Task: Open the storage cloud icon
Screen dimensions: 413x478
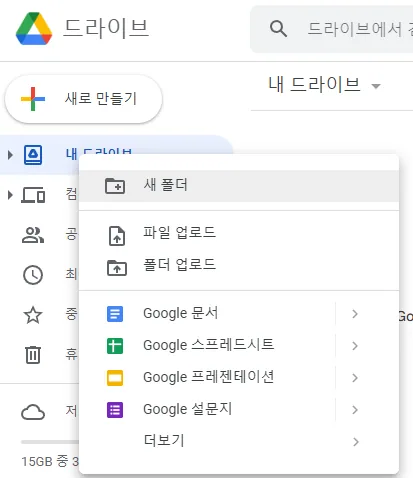Action: pyautogui.click(x=33, y=412)
